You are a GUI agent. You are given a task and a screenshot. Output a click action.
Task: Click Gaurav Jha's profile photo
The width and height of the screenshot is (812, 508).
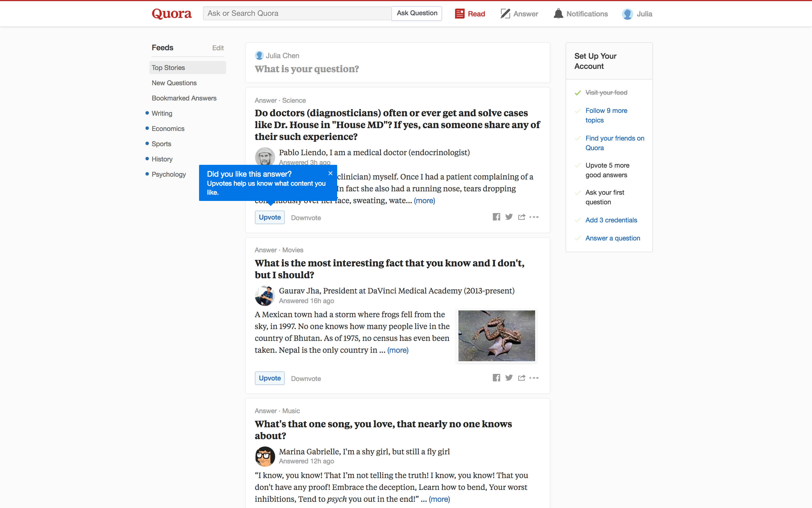[265, 296]
